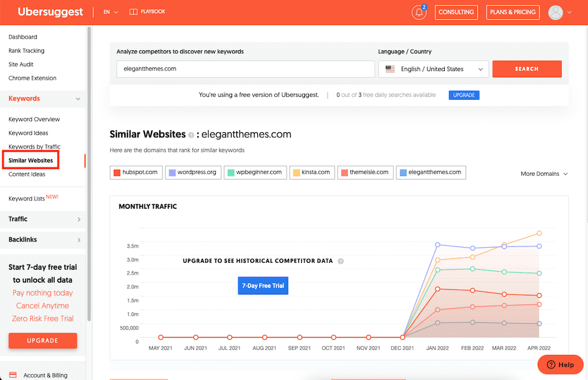Screen dimensions: 588x380
Task: Open Keyword Overview in sidebar
Action: click(34, 120)
